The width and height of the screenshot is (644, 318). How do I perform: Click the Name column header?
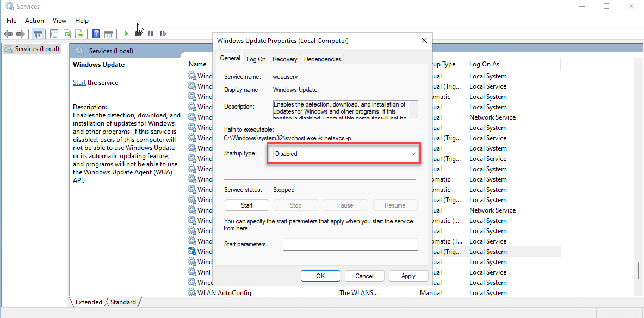click(x=197, y=64)
